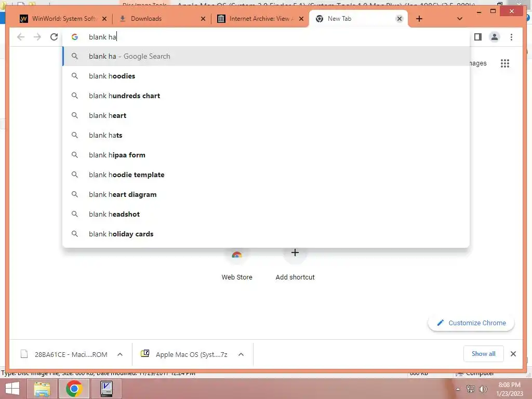This screenshot has height=399, width=532.
Task: Open File Explorer from the taskbar
Action: coord(42,389)
